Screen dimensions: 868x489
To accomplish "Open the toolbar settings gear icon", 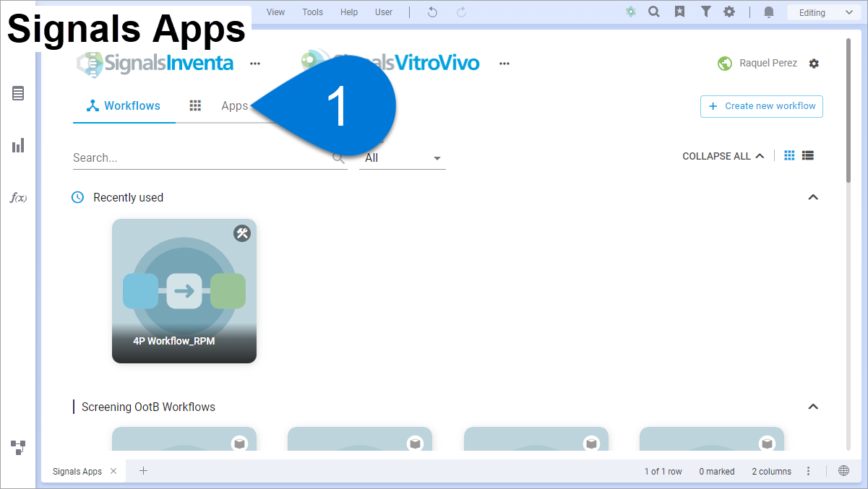I will pos(729,12).
